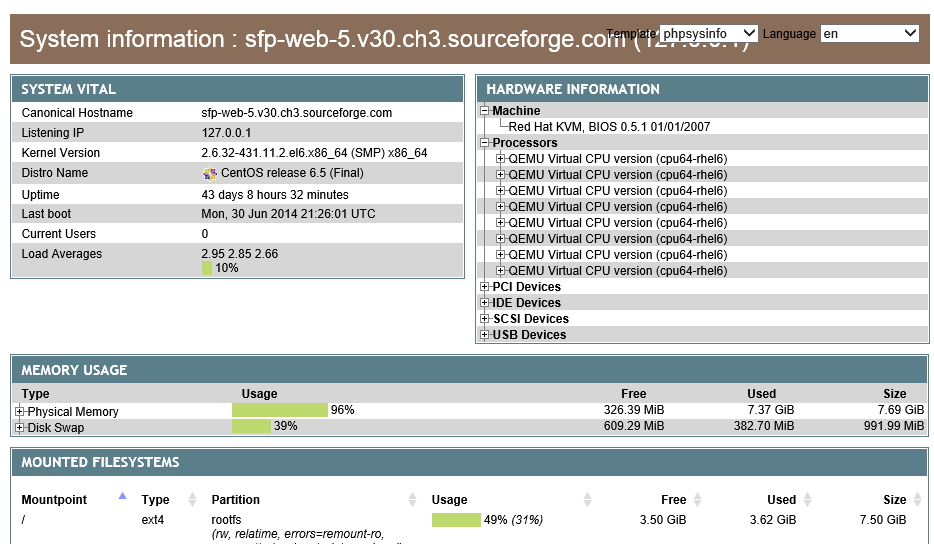Collapse the Machine tree node
The image size is (934, 544).
[x=485, y=111]
